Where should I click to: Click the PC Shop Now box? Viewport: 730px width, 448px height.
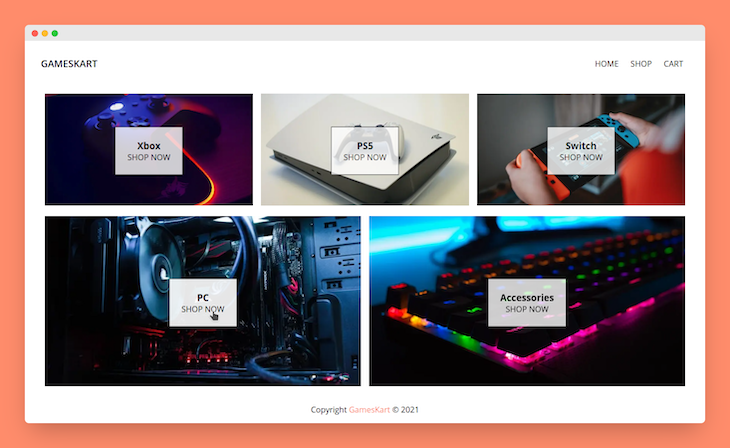203,303
